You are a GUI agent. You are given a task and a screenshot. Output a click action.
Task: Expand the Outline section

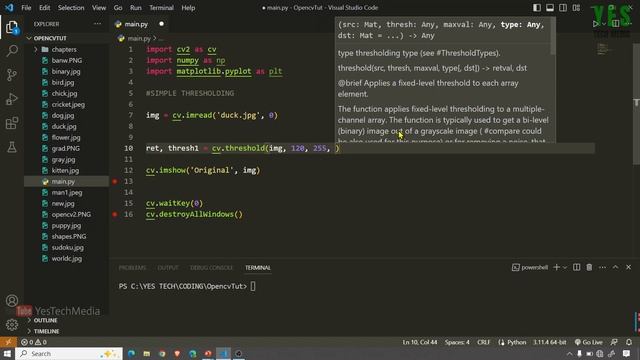point(45,320)
